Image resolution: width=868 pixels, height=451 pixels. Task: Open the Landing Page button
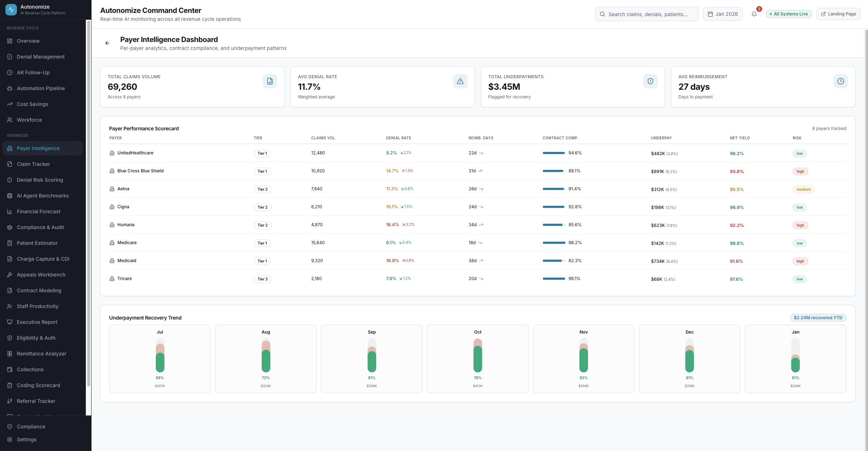click(x=839, y=14)
